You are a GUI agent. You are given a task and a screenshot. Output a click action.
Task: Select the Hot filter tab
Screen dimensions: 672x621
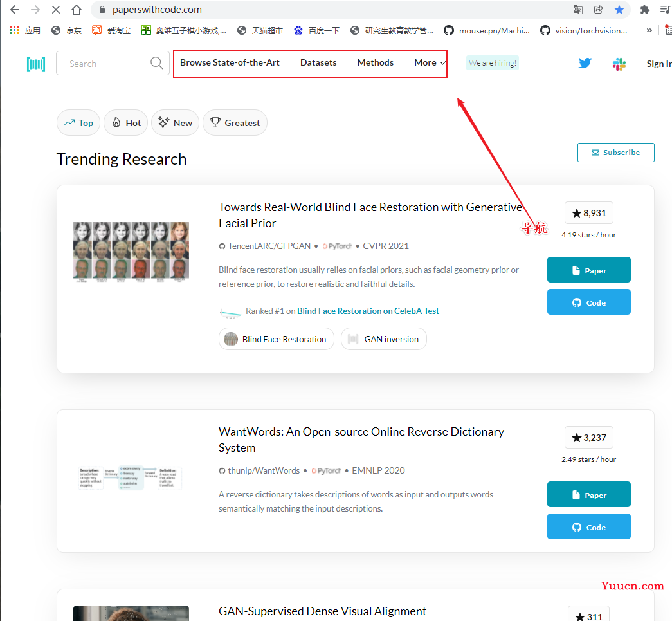[126, 123]
